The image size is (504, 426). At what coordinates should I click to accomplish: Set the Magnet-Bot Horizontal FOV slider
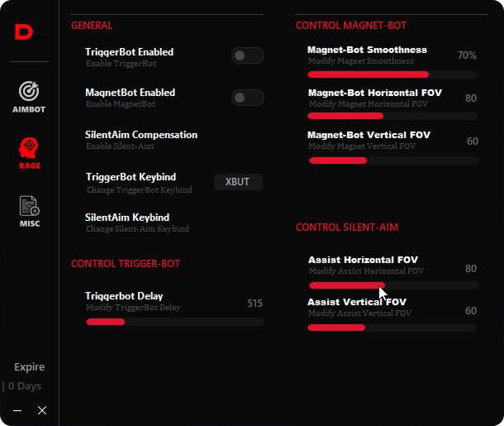392,116
